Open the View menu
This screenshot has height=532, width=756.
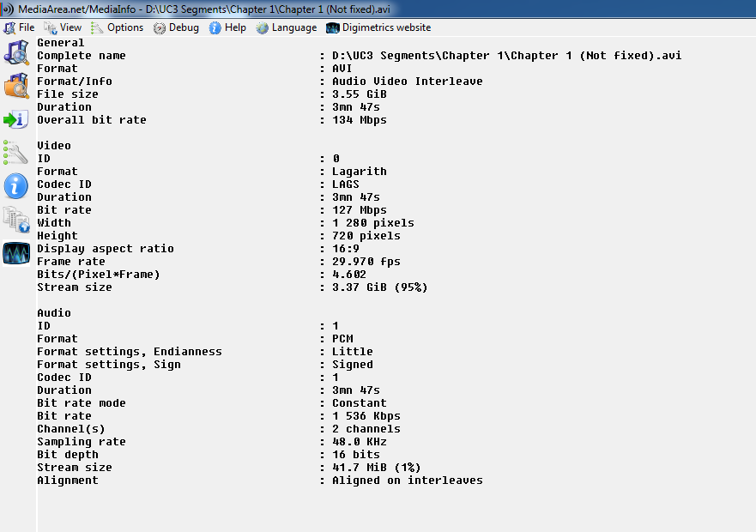pos(64,27)
